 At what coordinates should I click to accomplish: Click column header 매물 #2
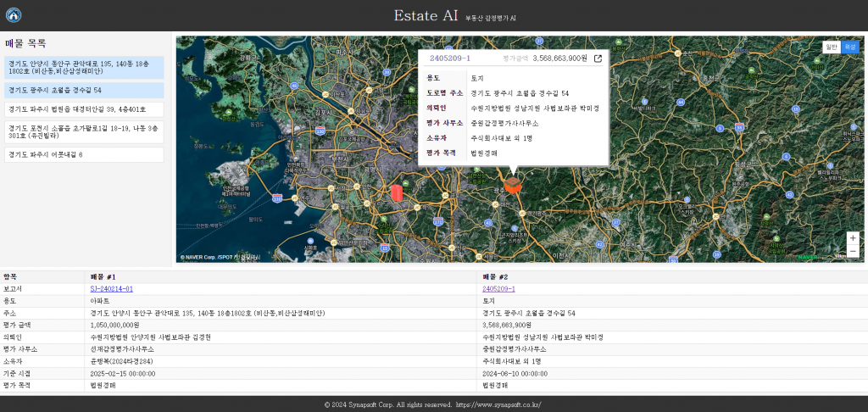495,277
